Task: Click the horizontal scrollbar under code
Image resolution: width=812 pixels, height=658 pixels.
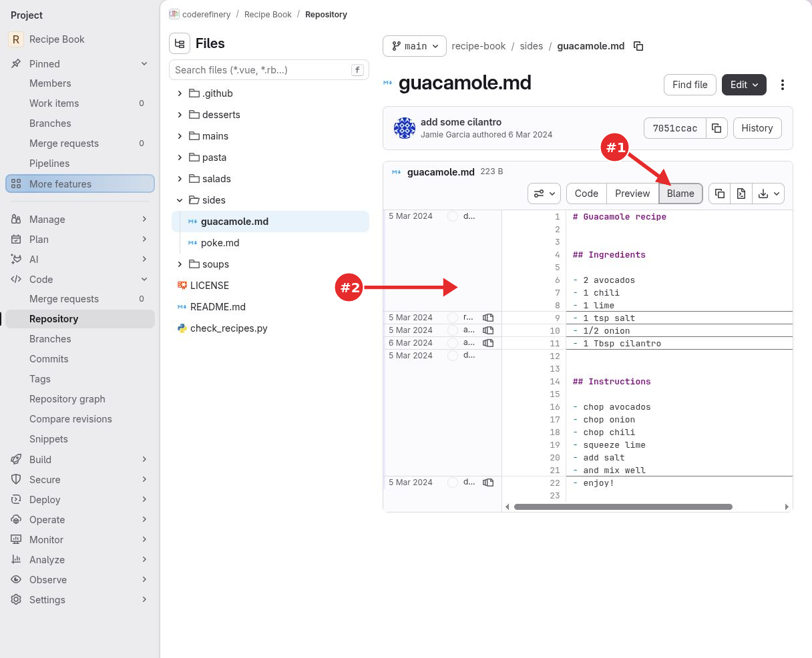Action: click(x=623, y=507)
